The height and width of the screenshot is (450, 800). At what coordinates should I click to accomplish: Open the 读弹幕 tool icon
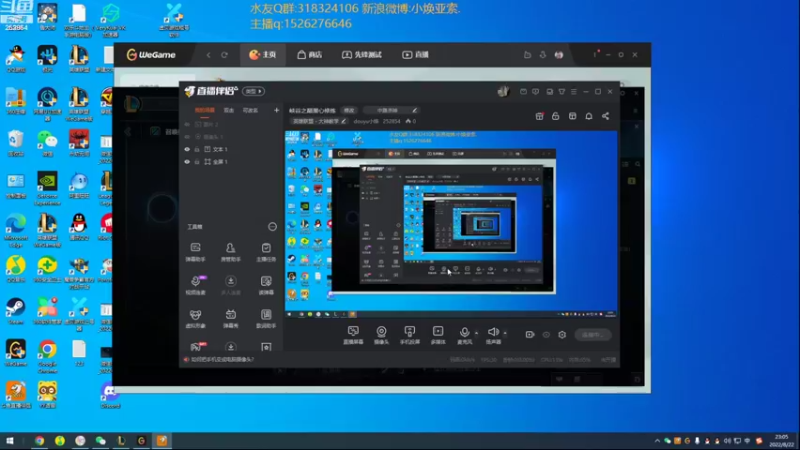pyautogui.click(x=266, y=285)
